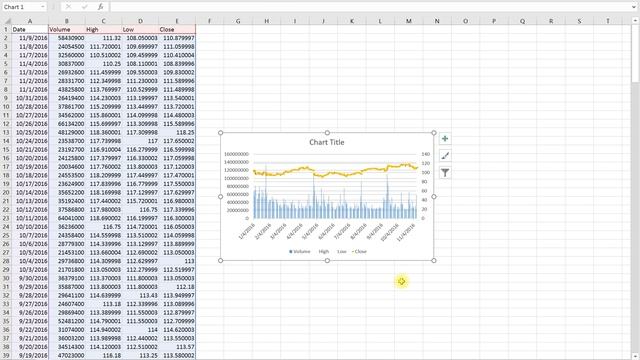640x360 pixels.
Task: Click cell with value 111.32
Action: point(103,38)
